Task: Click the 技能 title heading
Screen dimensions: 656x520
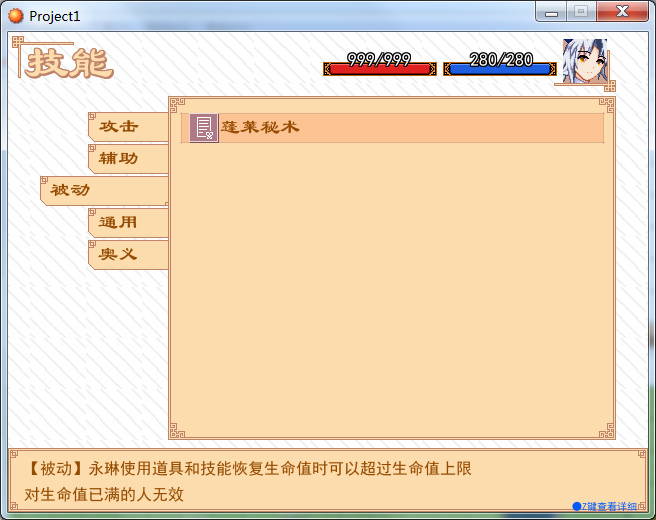Action: pos(69,63)
